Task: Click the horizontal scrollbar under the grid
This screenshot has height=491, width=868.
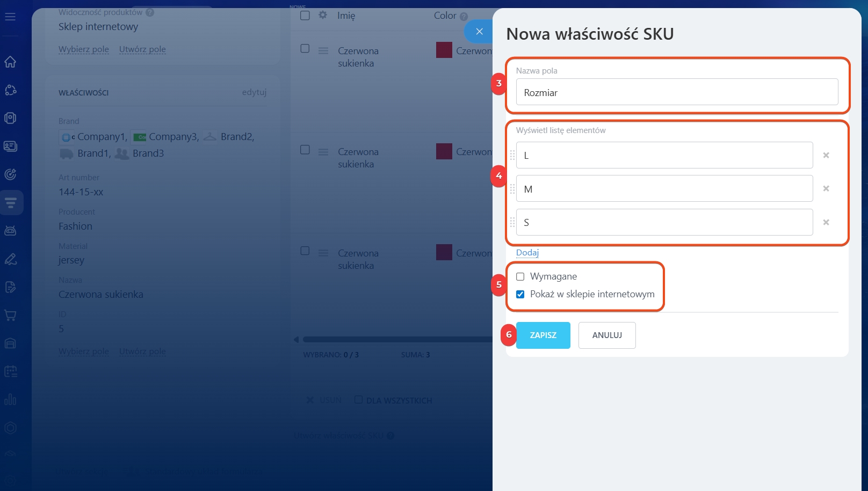Action: 396,340
